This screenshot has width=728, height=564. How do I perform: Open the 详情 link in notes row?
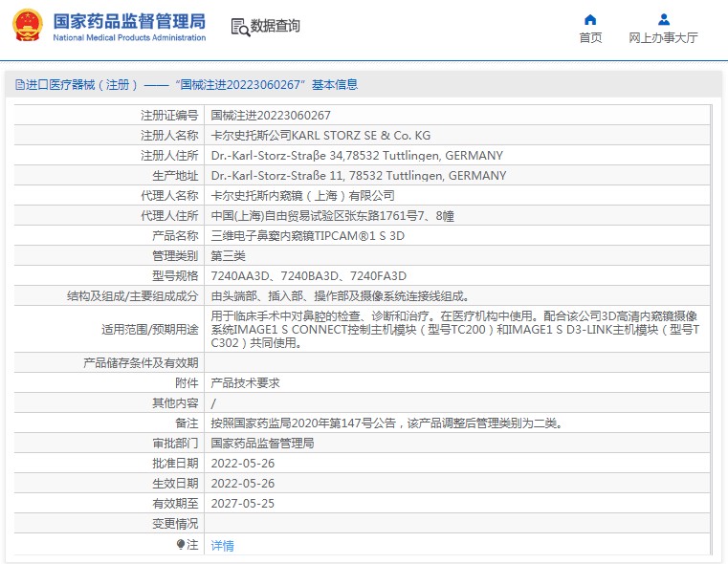pyautogui.click(x=222, y=546)
